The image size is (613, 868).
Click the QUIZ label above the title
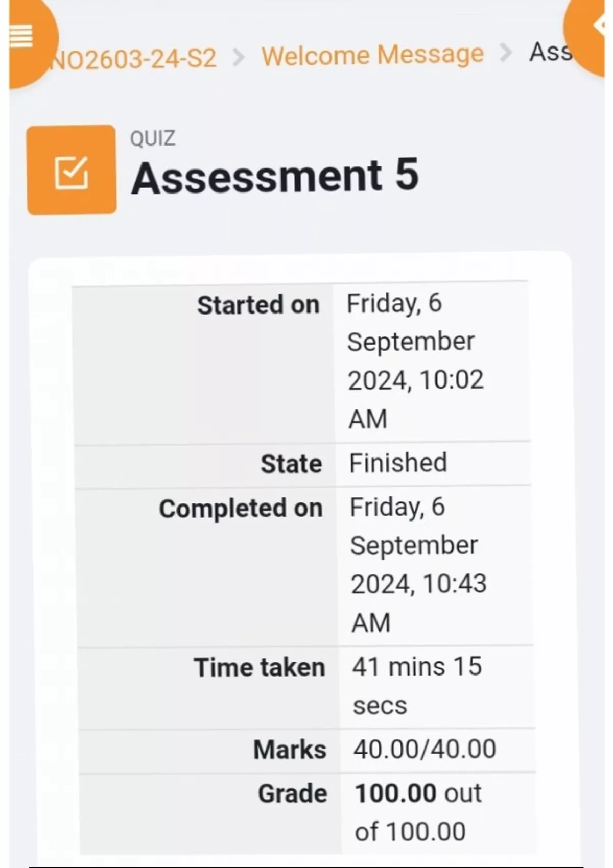point(152,138)
